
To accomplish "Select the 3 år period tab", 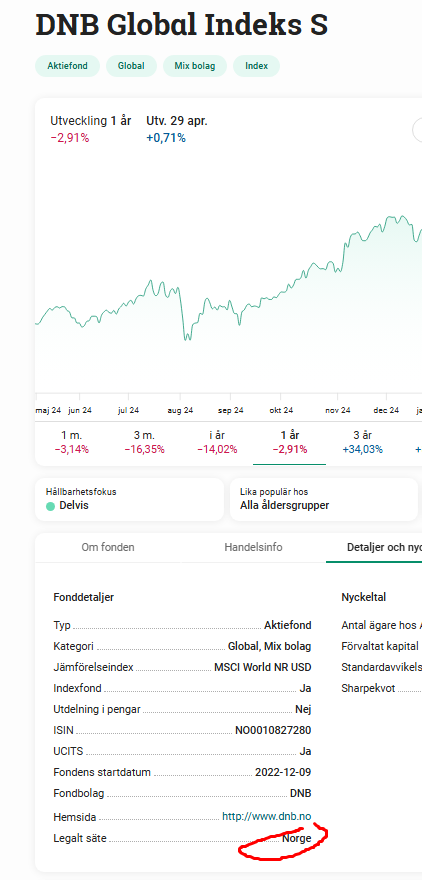I will [363, 442].
